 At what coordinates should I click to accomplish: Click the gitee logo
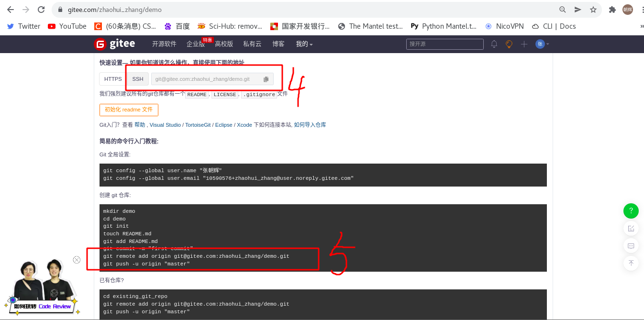click(114, 44)
